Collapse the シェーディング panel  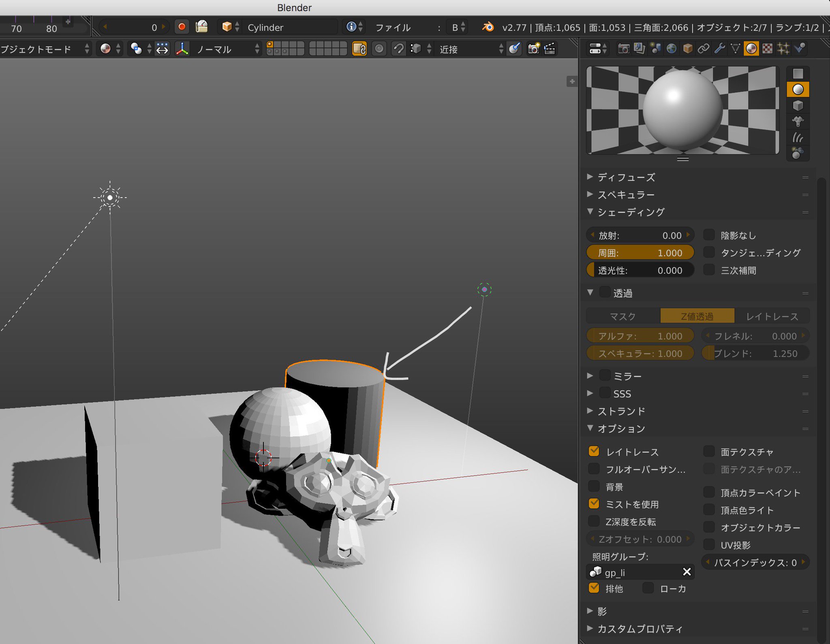[631, 212]
